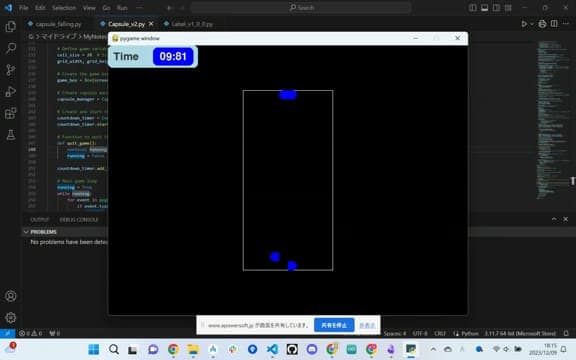
Task: Click the remote indicator in status bar
Action: (7, 333)
